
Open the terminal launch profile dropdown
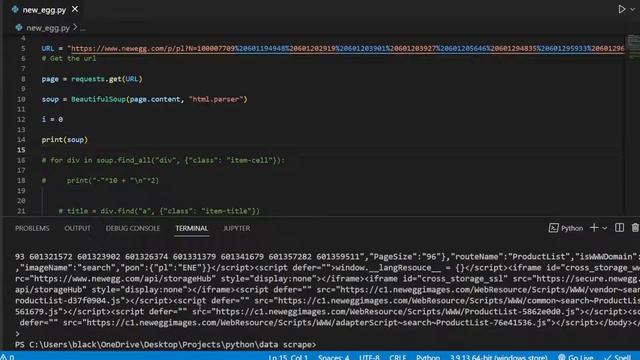click(605, 228)
